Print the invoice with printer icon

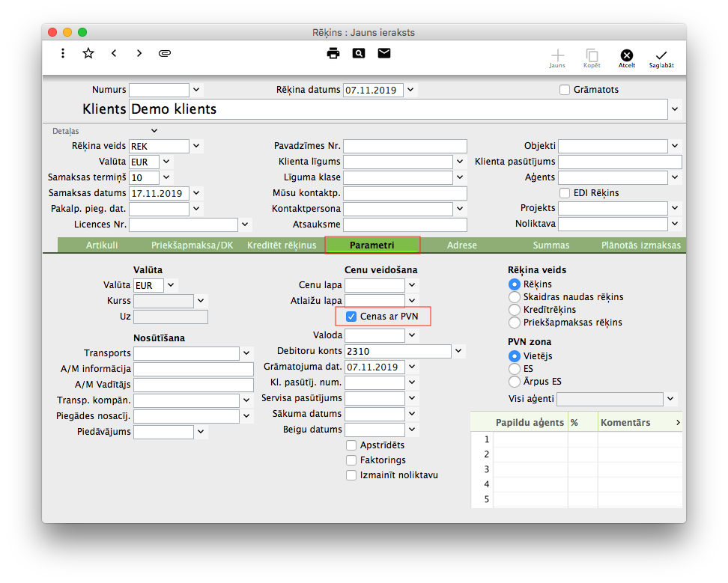click(333, 53)
